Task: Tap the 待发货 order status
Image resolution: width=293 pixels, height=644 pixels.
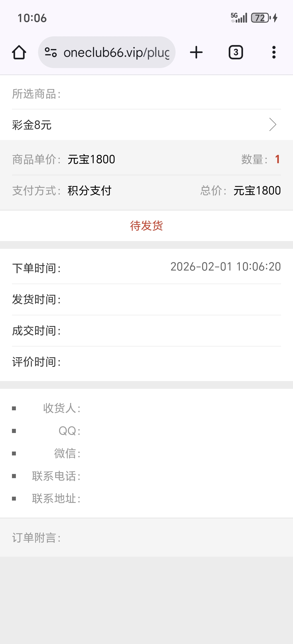Action: click(146, 226)
